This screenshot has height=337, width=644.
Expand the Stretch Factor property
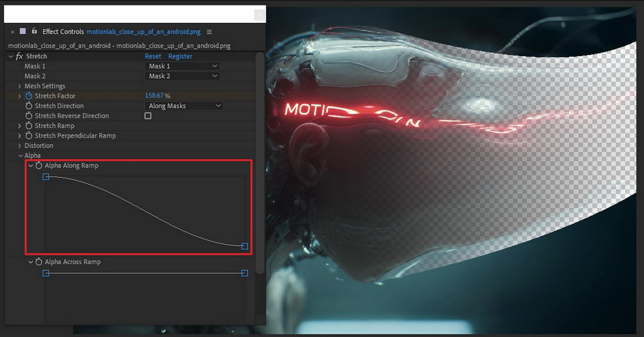coord(20,96)
